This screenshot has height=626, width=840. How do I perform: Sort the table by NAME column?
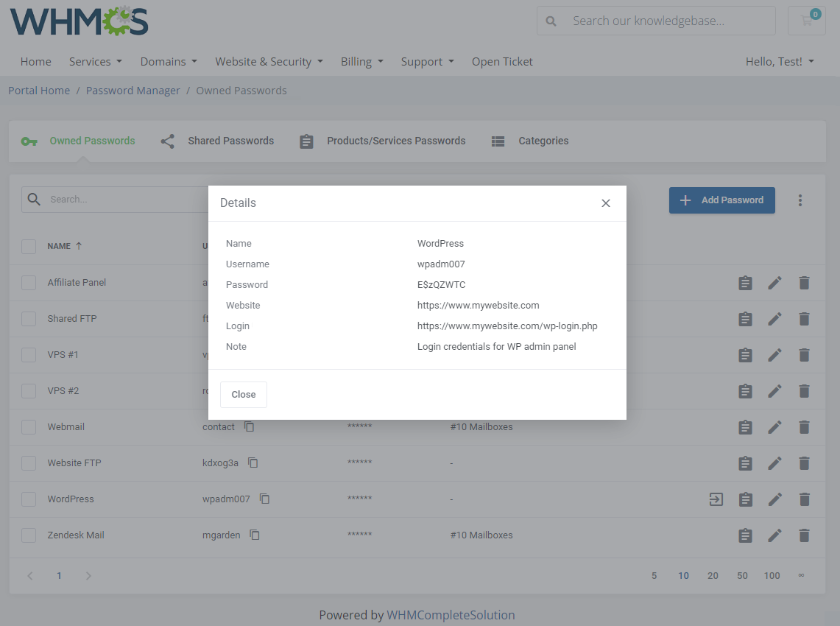point(64,246)
